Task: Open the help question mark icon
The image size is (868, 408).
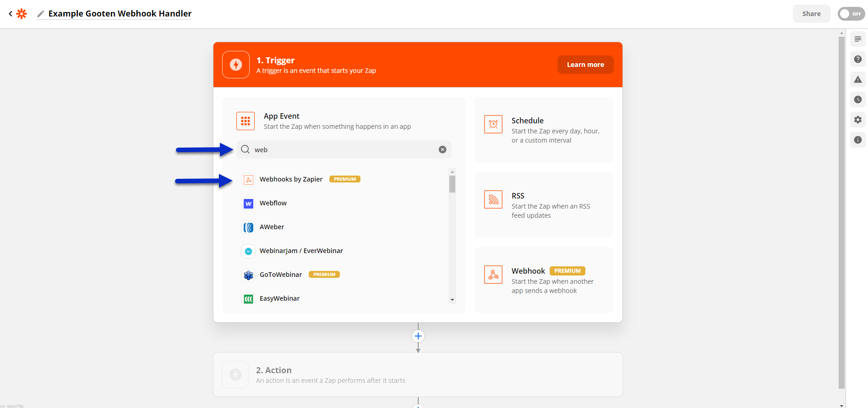Action: [858, 59]
